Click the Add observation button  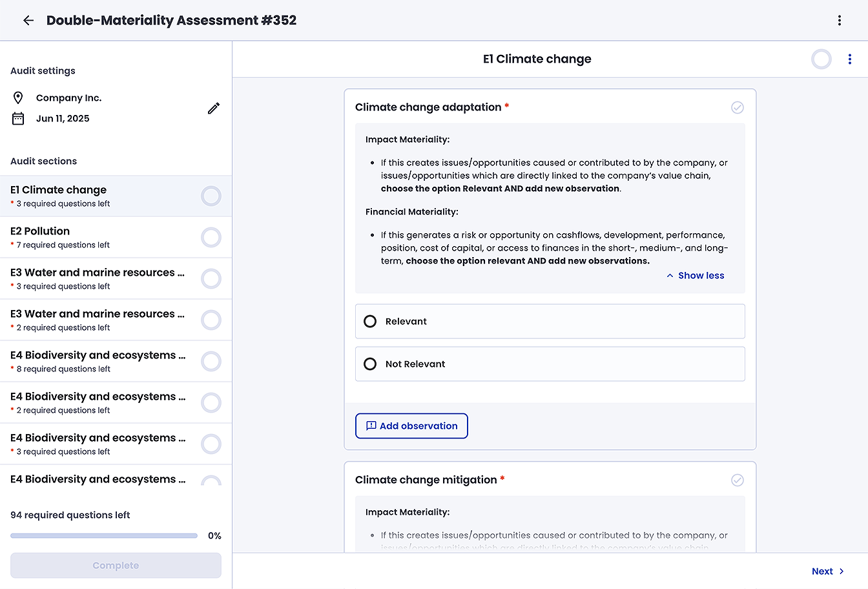(x=411, y=426)
